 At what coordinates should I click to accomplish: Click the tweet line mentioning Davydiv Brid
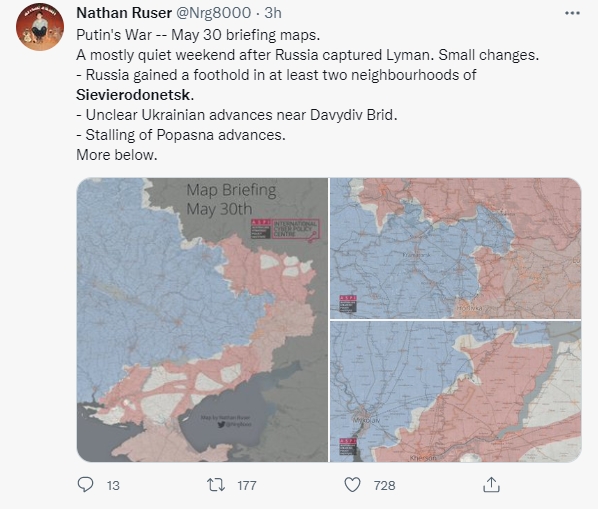coord(237,115)
